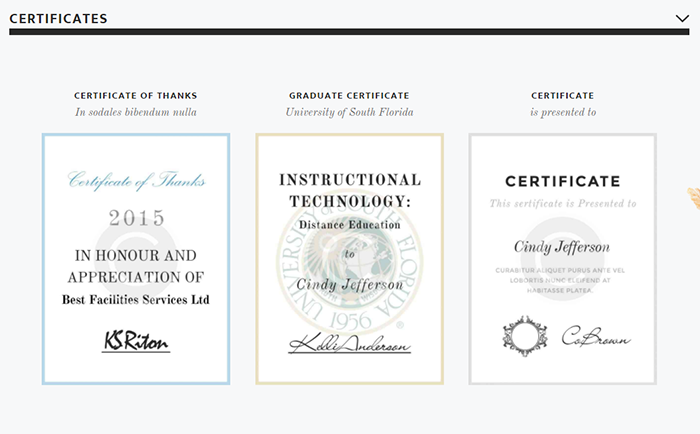The height and width of the screenshot is (434, 700).
Task: Click the CERTIFICATES section heading
Action: coord(58,18)
